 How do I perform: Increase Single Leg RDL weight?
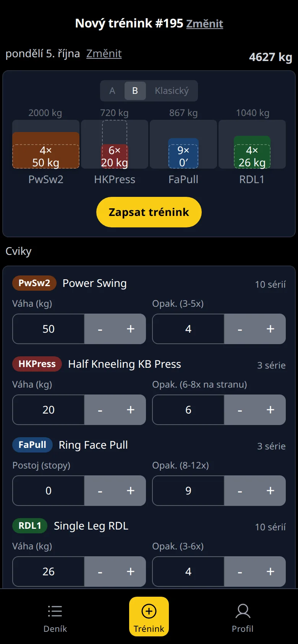point(131,572)
